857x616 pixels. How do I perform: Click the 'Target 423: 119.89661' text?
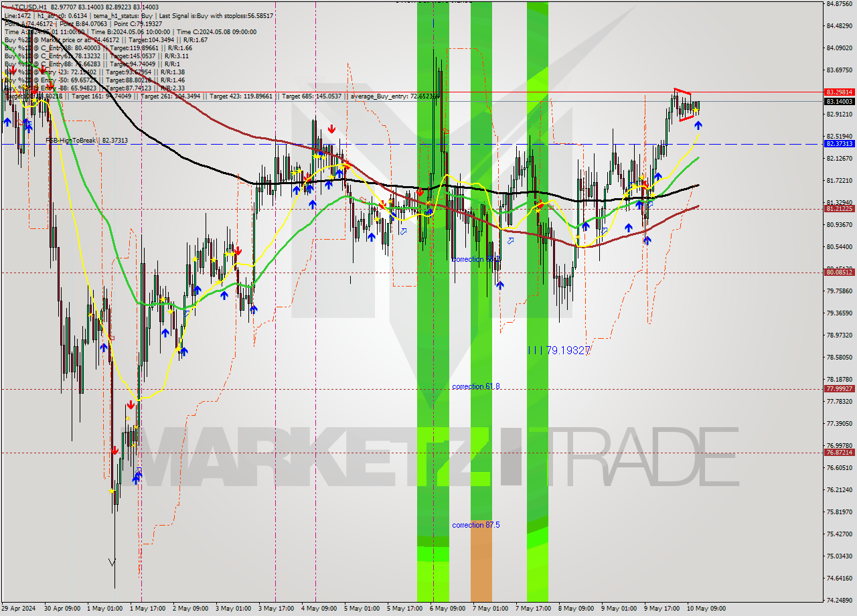tap(241, 96)
